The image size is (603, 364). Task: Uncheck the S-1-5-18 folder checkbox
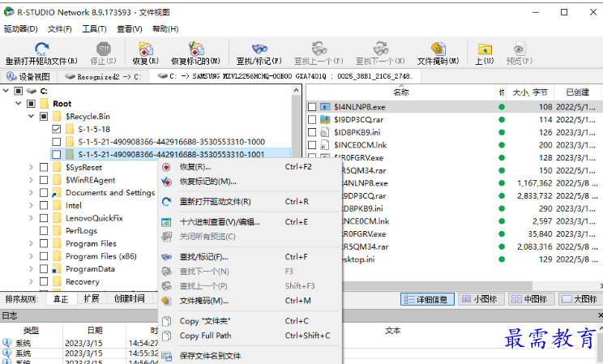coord(56,129)
